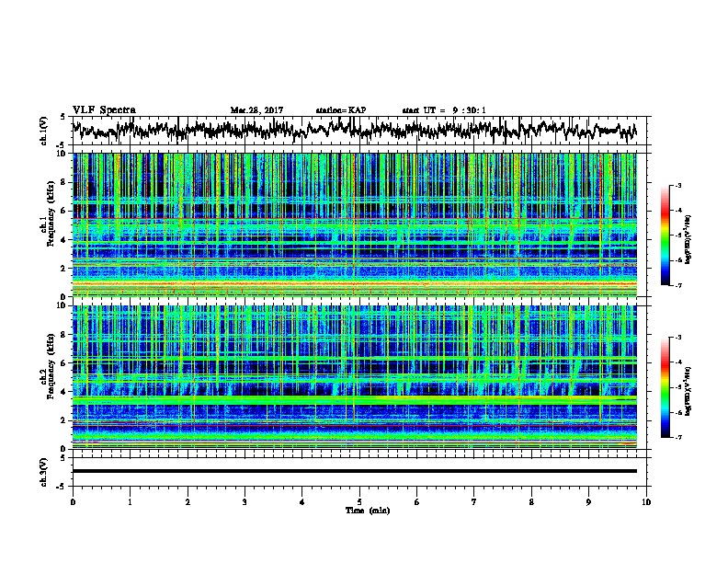Click the 'start UT = 9:30:1' label
Image resolution: width=728 pixels, height=563 pixels.
pyautogui.click(x=444, y=110)
